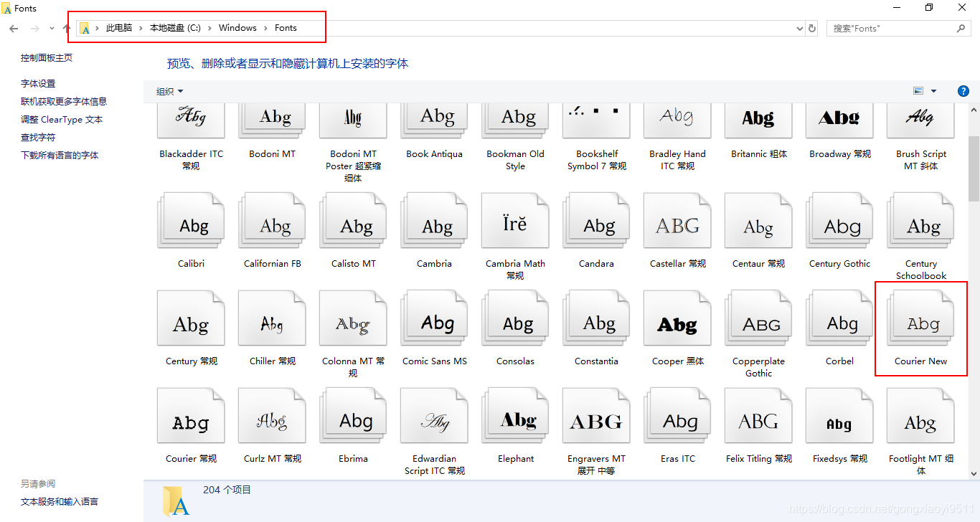Select the Candara font icon
The width and height of the screenshot is (980, 522).
[x=596, y=220]
